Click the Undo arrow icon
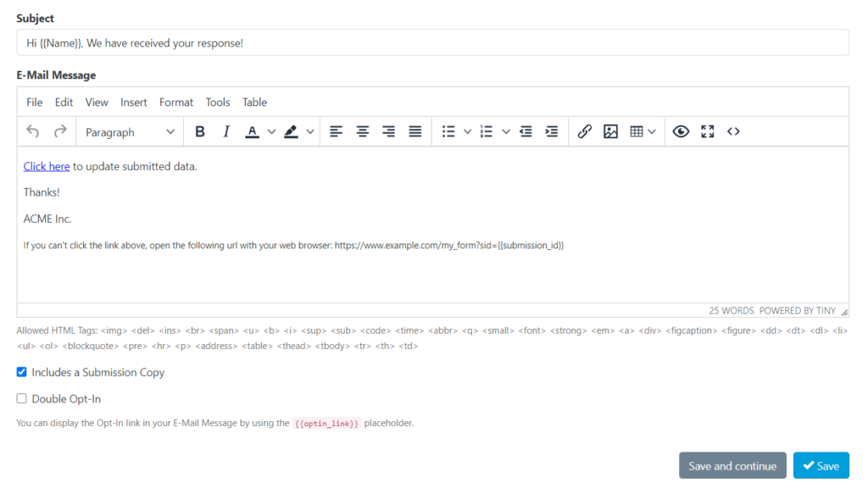The width and height of the screenshot is (868, 494). [33, 131]
